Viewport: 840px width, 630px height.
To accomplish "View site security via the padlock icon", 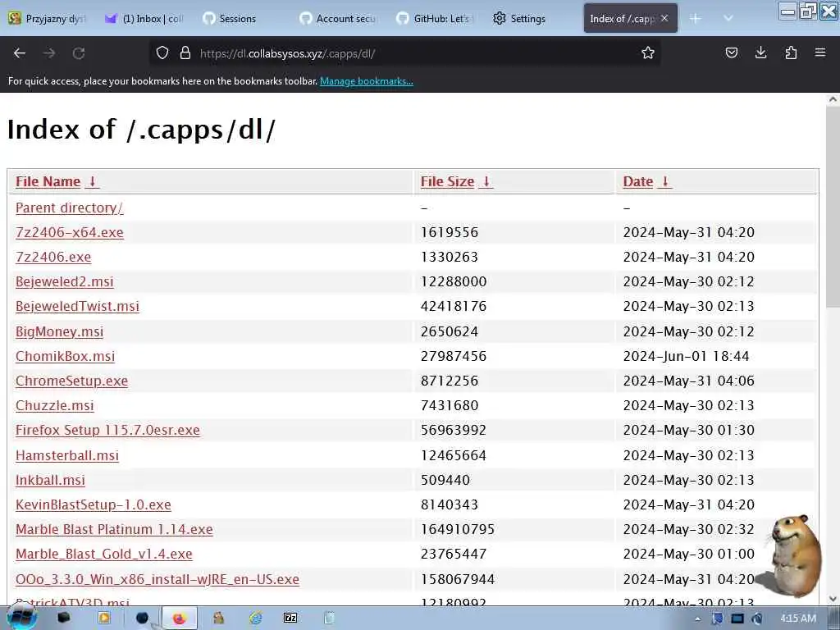I will [x=185, y=52].
